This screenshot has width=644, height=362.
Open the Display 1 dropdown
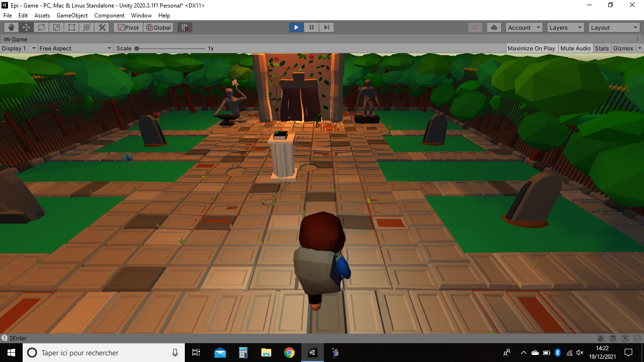19,48
